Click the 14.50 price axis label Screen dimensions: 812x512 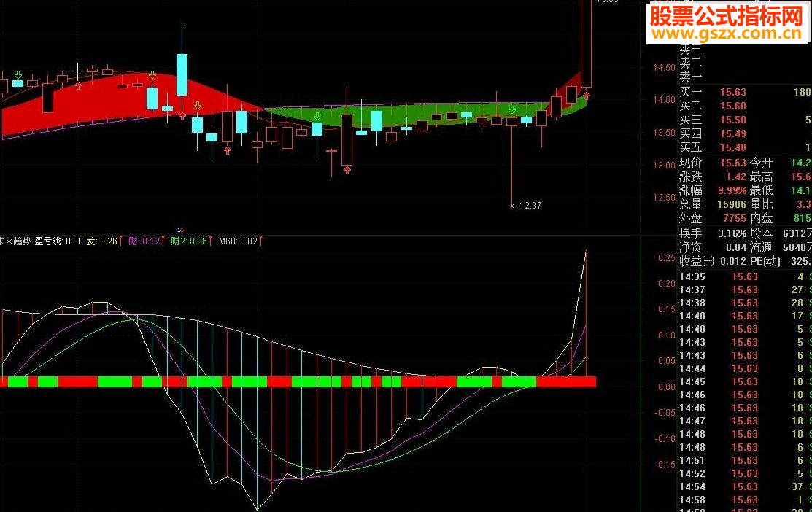point(664,68)
